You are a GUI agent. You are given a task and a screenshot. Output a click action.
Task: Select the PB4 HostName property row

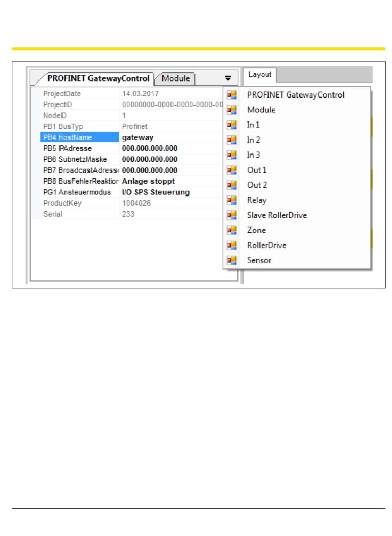tap(80, 137)
